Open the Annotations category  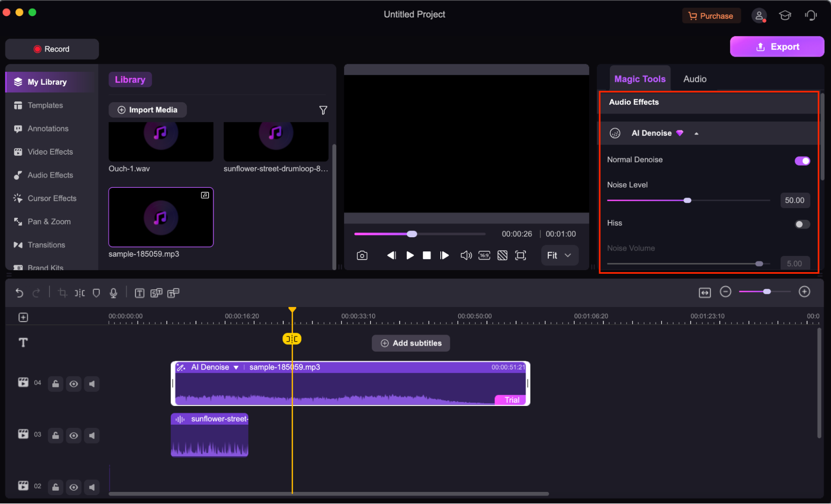[48, 128]
